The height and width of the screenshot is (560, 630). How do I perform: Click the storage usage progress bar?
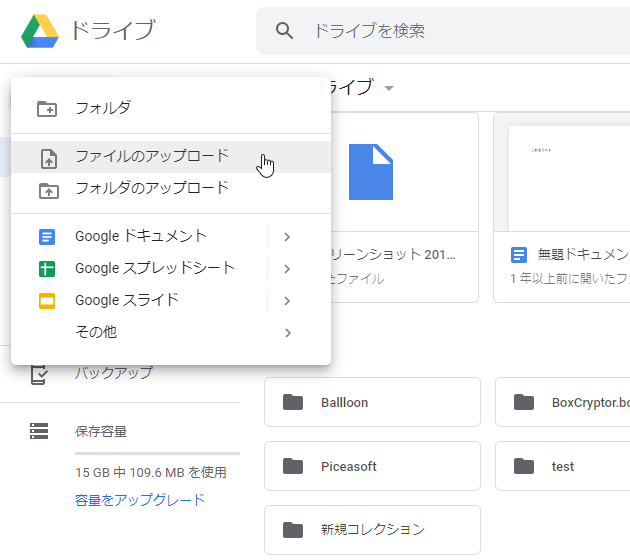(x=157, y=454)
